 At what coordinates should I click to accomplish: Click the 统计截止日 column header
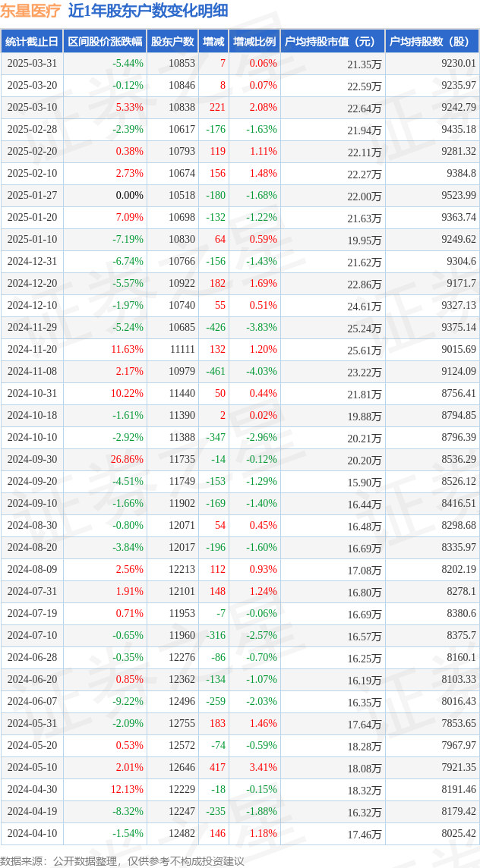coord(32,42)
